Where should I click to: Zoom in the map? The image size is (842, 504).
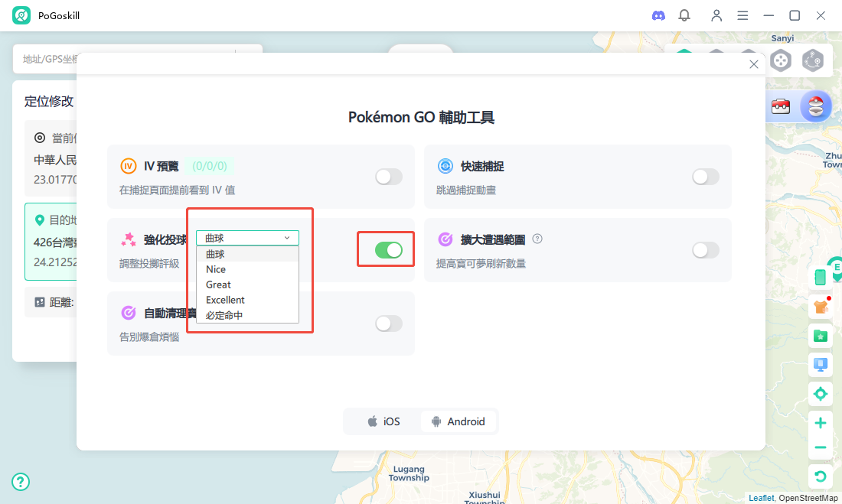(821, 423)
